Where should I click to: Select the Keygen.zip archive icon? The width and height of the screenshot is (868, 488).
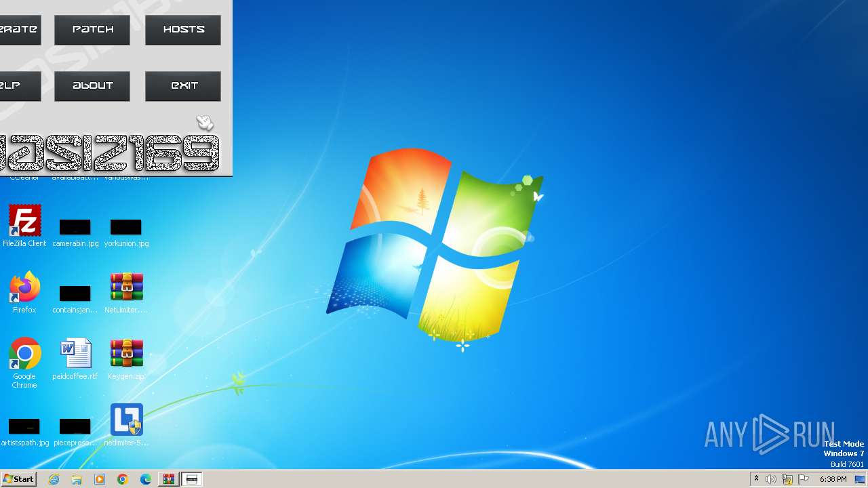tap(126, 359)
